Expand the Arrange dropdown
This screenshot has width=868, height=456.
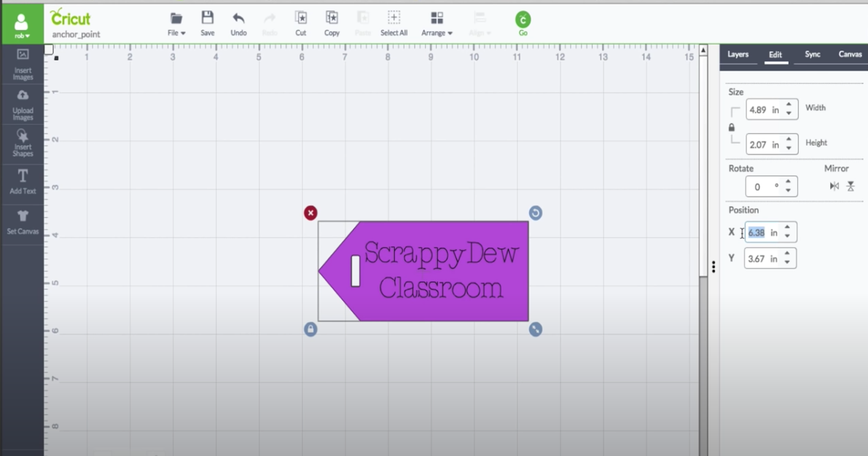click(x=437, y=23)
